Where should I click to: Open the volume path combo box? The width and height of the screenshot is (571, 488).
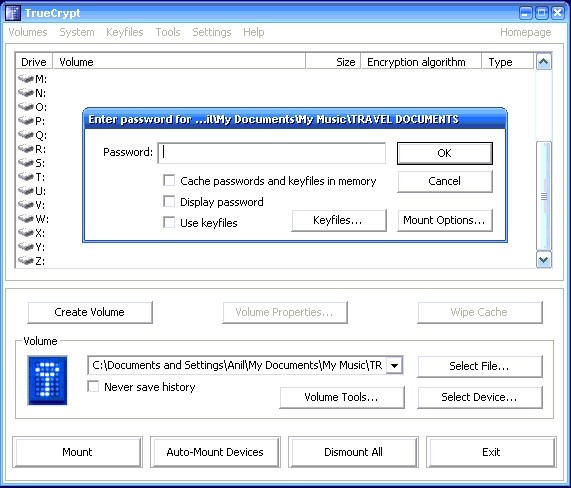(x=245, y=365)
